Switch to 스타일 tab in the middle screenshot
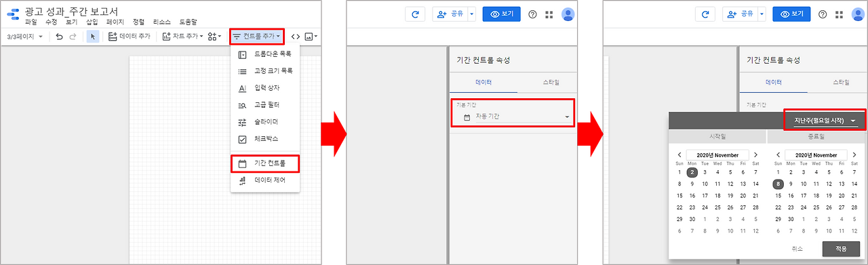This screenshot has height=265, width=868. coord(551,82)
